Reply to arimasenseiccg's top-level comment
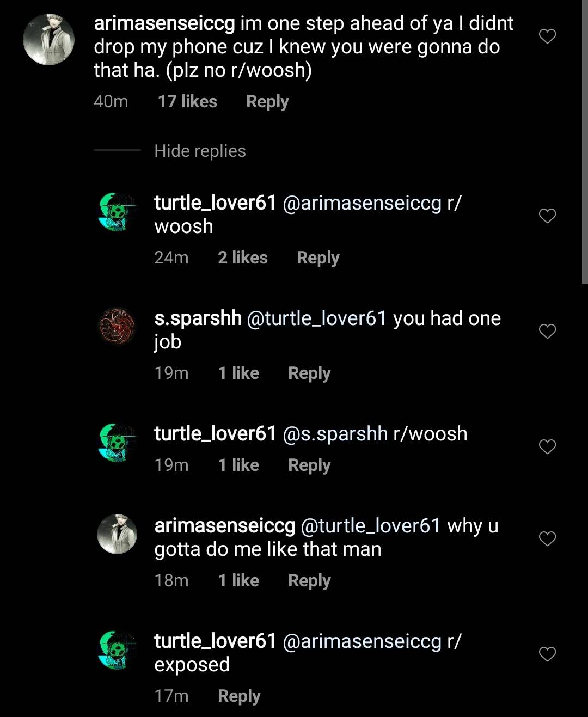 [x=267, y=102]
